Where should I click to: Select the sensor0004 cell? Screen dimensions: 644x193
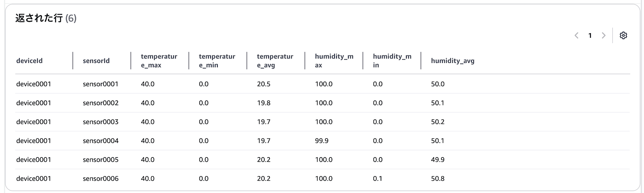[x=100, y=141]
